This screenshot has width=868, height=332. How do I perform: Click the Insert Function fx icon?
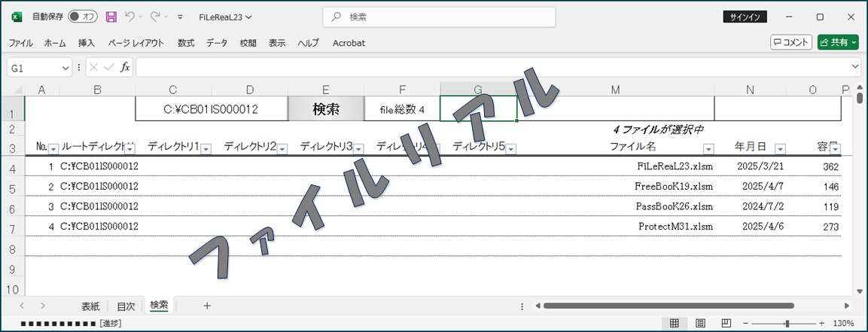click(126, 67)
